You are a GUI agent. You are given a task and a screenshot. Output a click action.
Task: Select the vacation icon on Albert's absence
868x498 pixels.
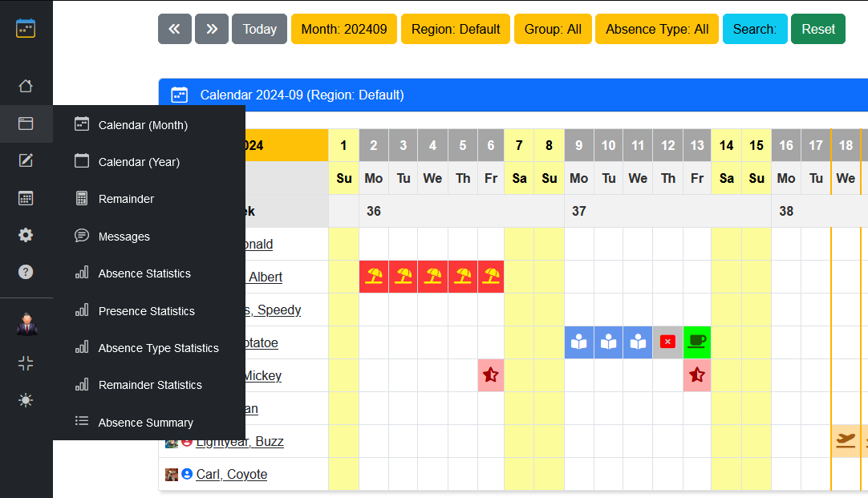(373, 276)
